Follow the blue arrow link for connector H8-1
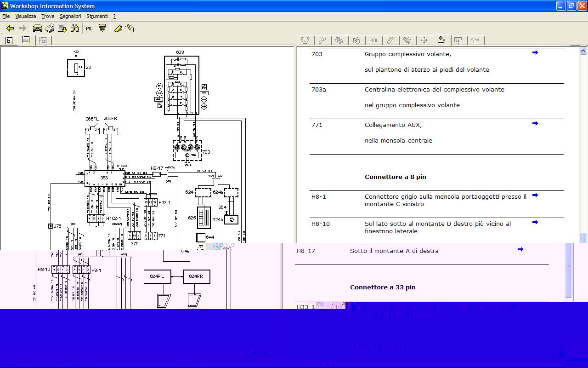This screenshot has height=368, width=588. click(535, 195)
